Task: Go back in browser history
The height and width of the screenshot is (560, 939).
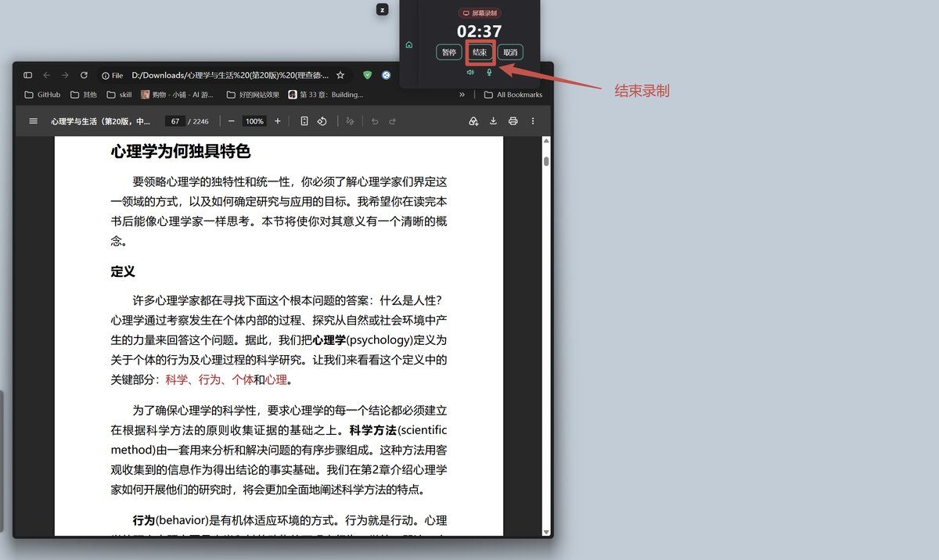Action: pyautogui.click(x=47, y=75)
